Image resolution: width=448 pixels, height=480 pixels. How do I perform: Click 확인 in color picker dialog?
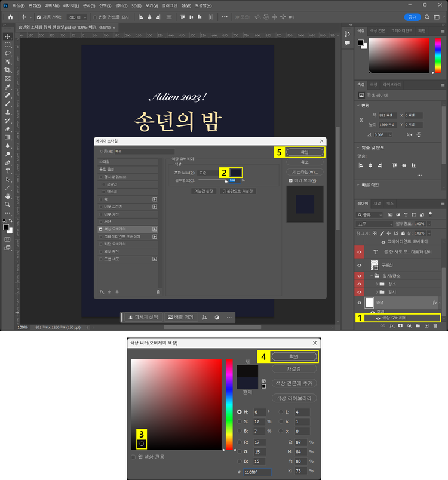pos(294,356)
